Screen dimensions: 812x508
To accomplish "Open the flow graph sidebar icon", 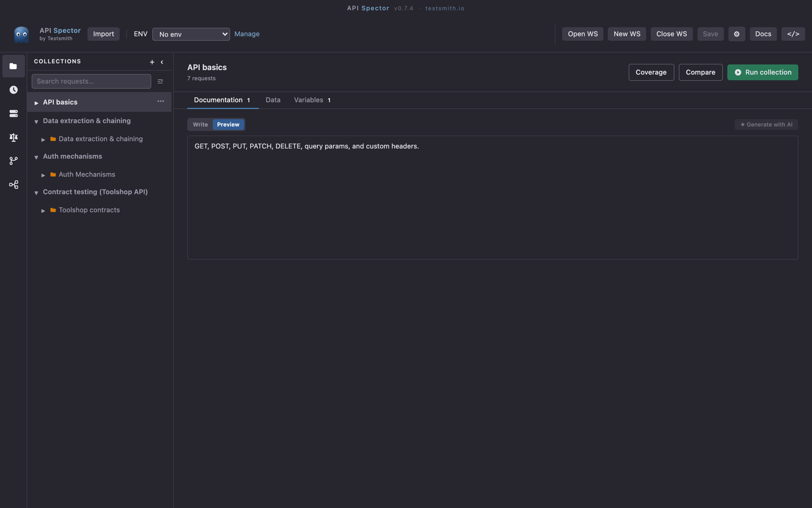I will pos(13,185).
